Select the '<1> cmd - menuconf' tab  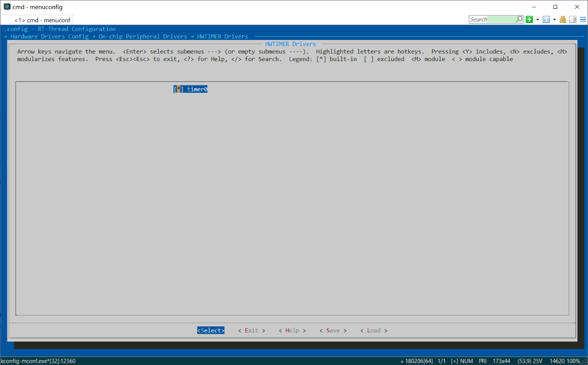click(37, 20)
